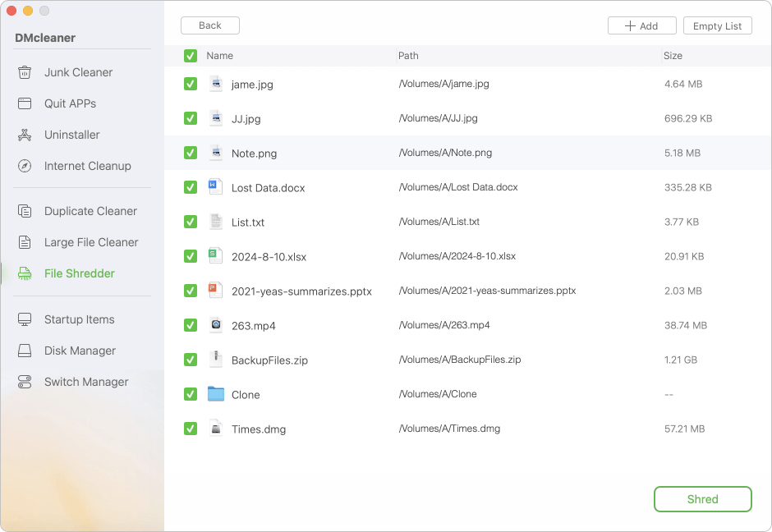Click the Clone folder thumbnail
Image resolution: width=772 pixels, height=532 pixels.
pos(215,394)
